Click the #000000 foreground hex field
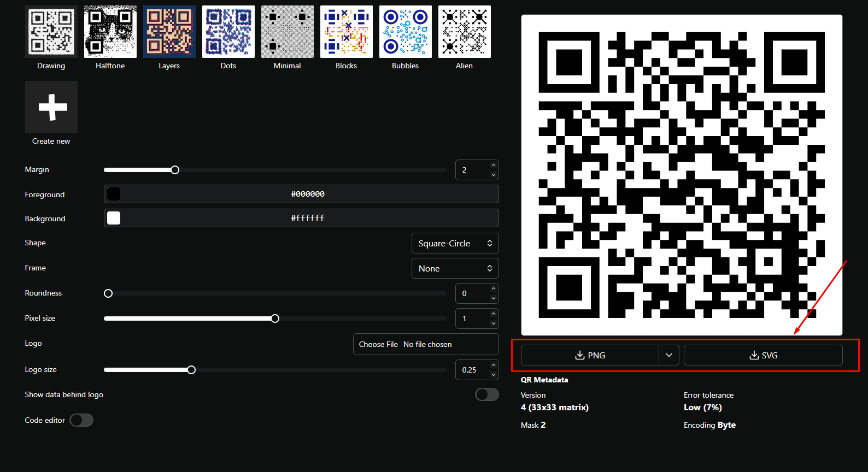 pyautogui.click(x=308, y=194)
